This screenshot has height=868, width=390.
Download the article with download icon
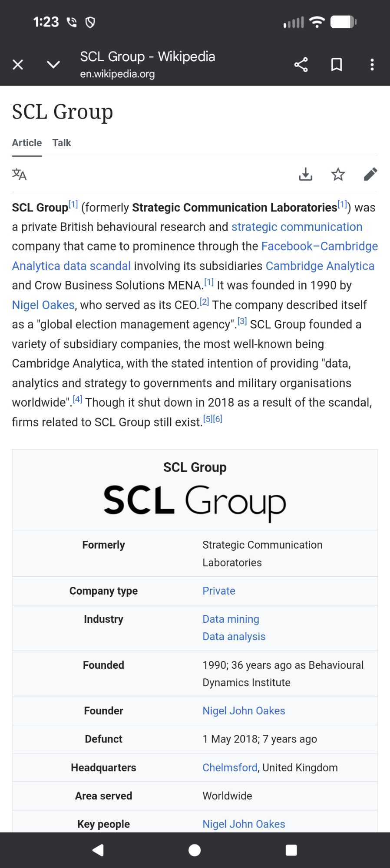305,174
